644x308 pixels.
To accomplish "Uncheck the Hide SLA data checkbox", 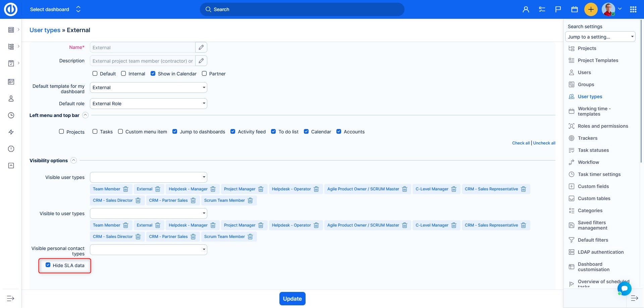I will coord(48,265).
